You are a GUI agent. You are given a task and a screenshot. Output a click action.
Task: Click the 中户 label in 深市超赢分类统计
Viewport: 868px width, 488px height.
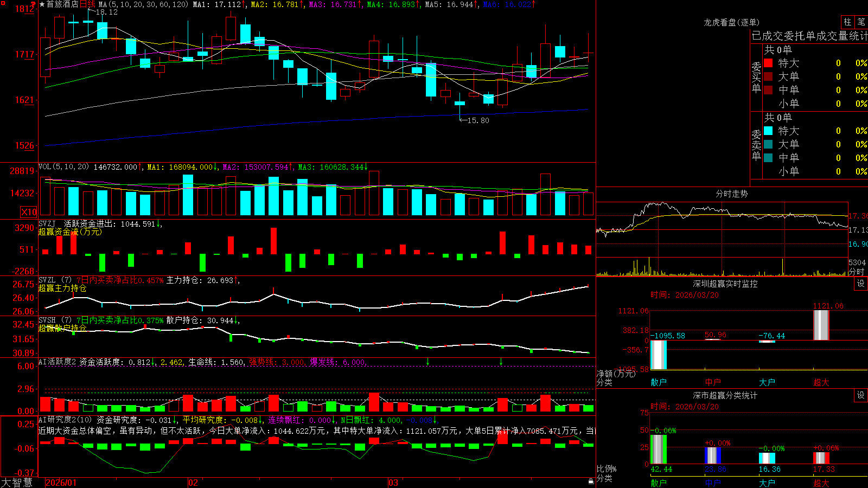(x=713, y=483)
